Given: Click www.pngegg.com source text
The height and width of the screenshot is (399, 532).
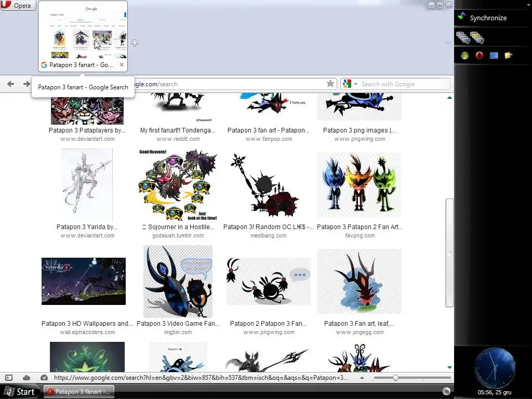Looking at the screenshot, I should tap(360, 332).
